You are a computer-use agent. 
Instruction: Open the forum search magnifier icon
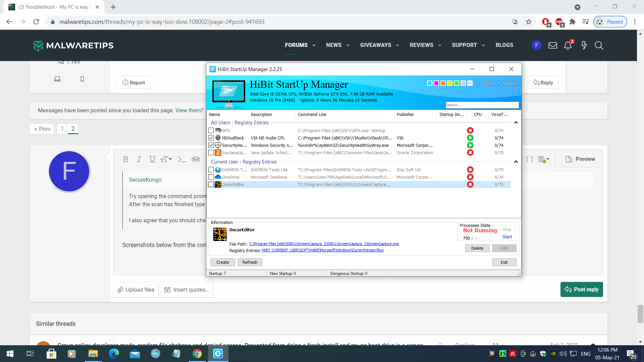[x=599, y=45]
